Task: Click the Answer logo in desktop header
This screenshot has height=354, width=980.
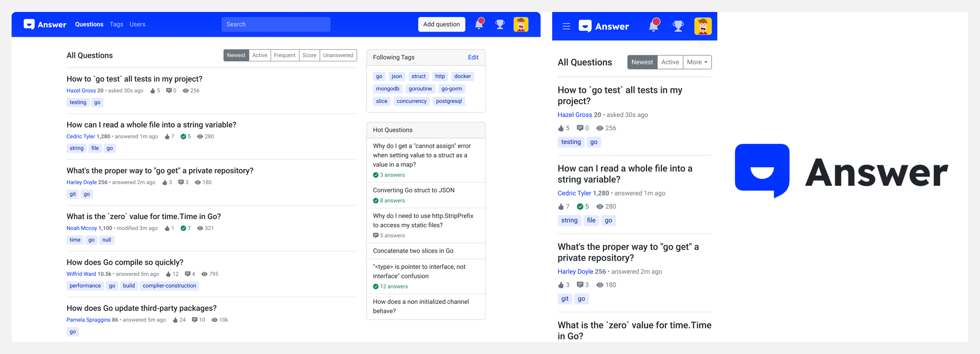Action: pos(45,24)
